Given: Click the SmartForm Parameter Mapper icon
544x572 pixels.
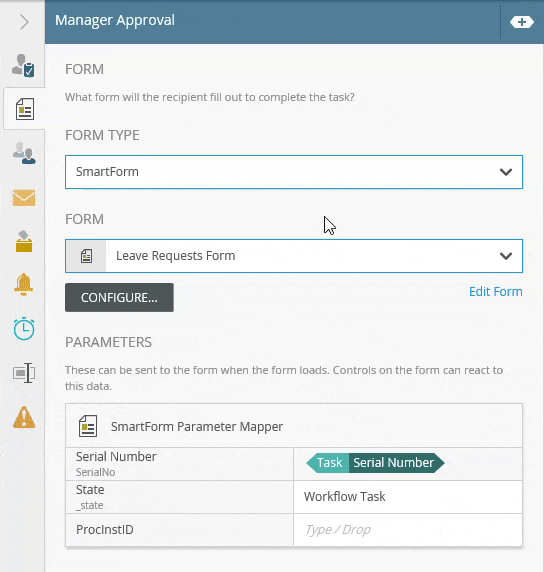Looking at the screenshot, I should click(x=88, y=426).
